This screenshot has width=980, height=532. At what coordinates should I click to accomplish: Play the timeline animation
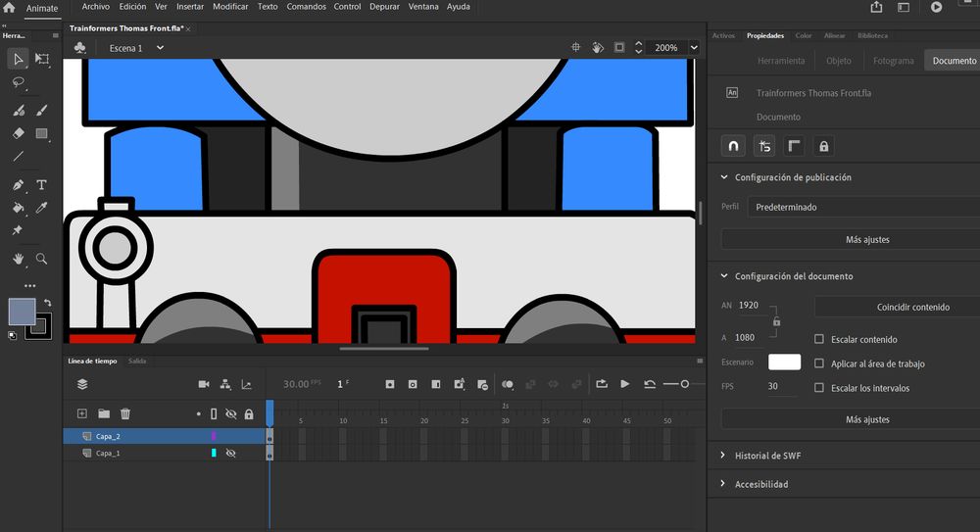pyautogui.click(x=625, y=384)
